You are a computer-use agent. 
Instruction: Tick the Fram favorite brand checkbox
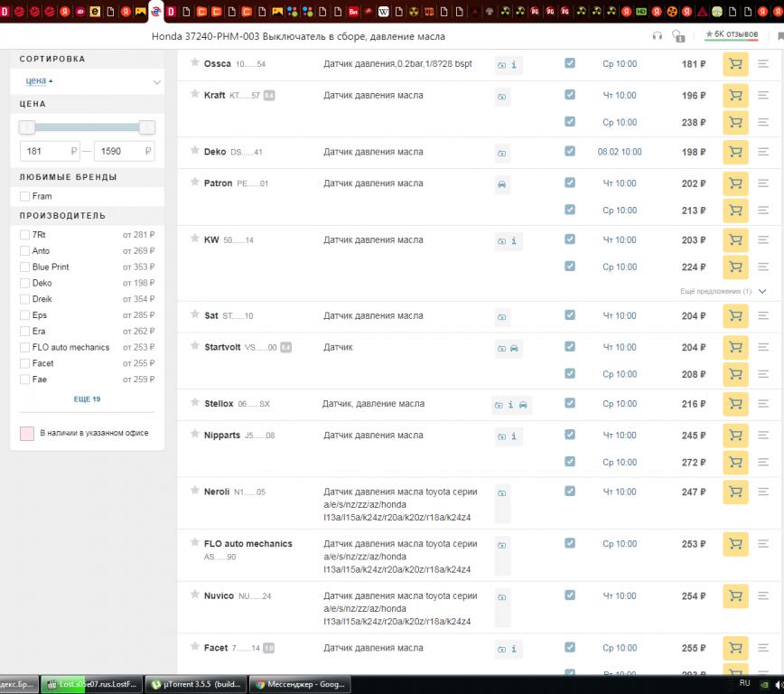(24, 197)
